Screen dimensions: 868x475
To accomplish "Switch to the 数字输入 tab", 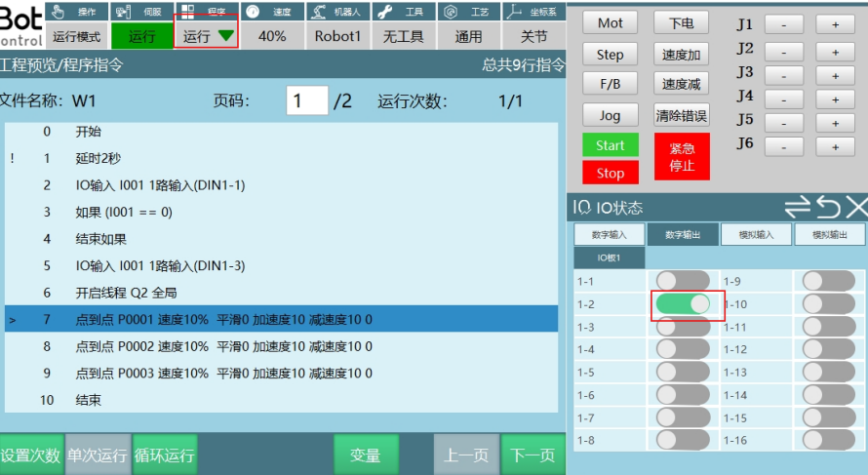I will pyautogui.click(x=609, y=235).
